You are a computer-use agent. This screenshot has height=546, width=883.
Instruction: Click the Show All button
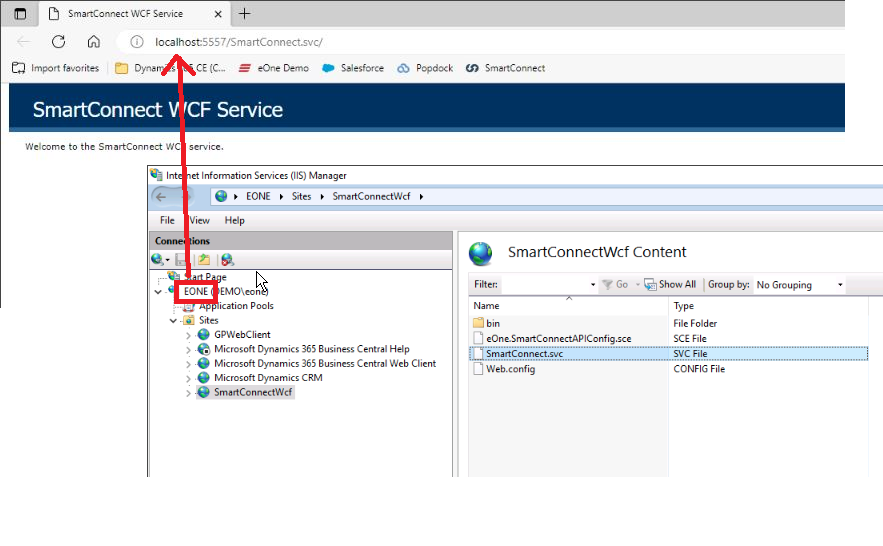(x=670, y=284)
